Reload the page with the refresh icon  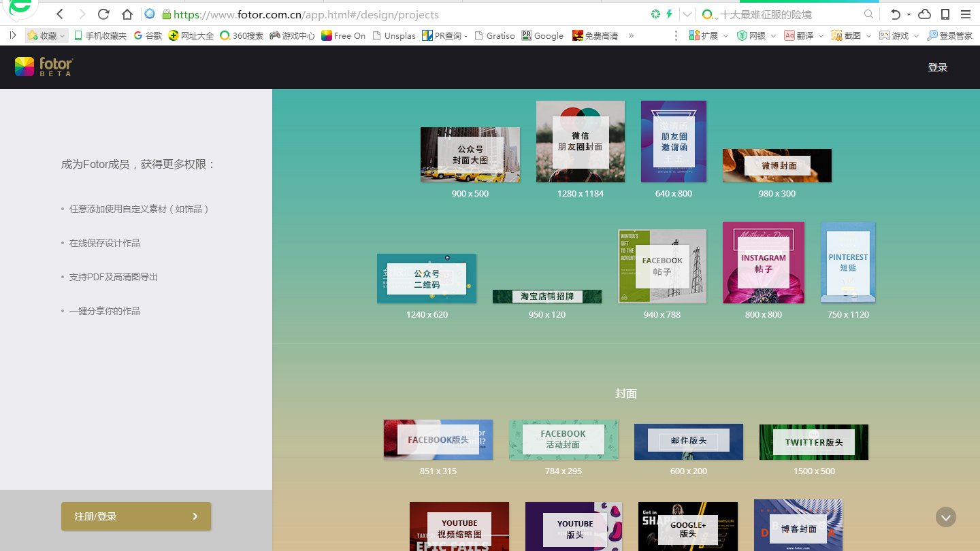tap(103, 14)
